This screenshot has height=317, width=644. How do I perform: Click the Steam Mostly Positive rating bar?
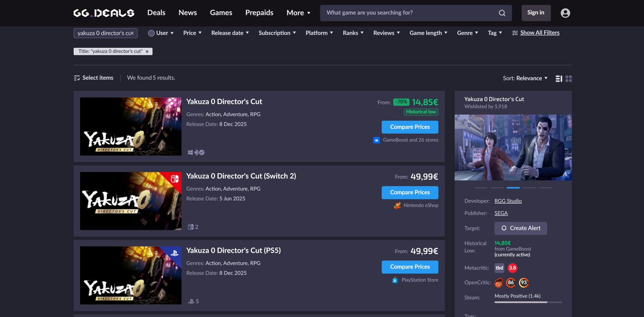pyautogui.click(x=528, y=302)
